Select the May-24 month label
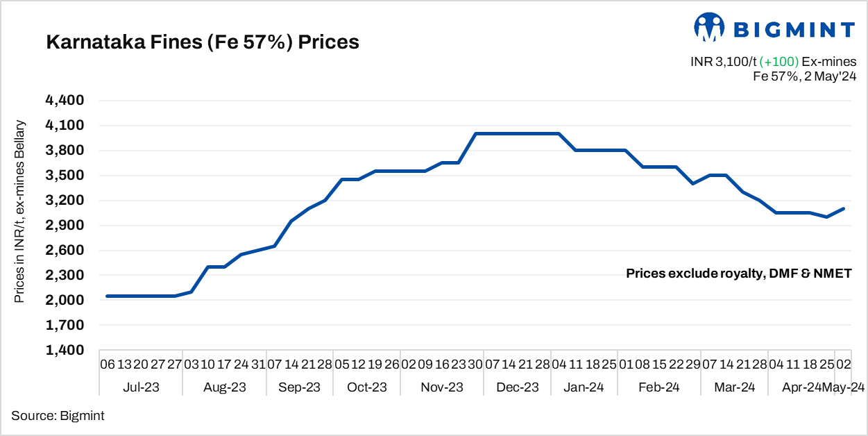The width and height of the screenshot is (868, 436). tap(844, 387)
